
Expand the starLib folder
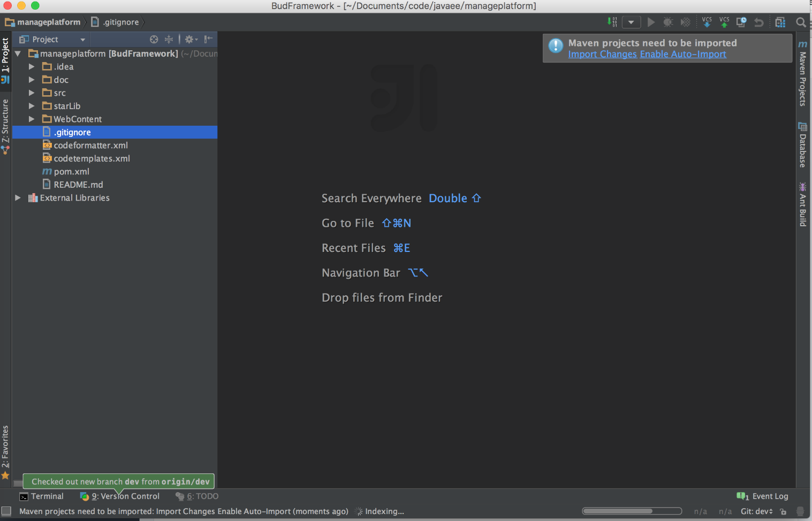(31, 106)
